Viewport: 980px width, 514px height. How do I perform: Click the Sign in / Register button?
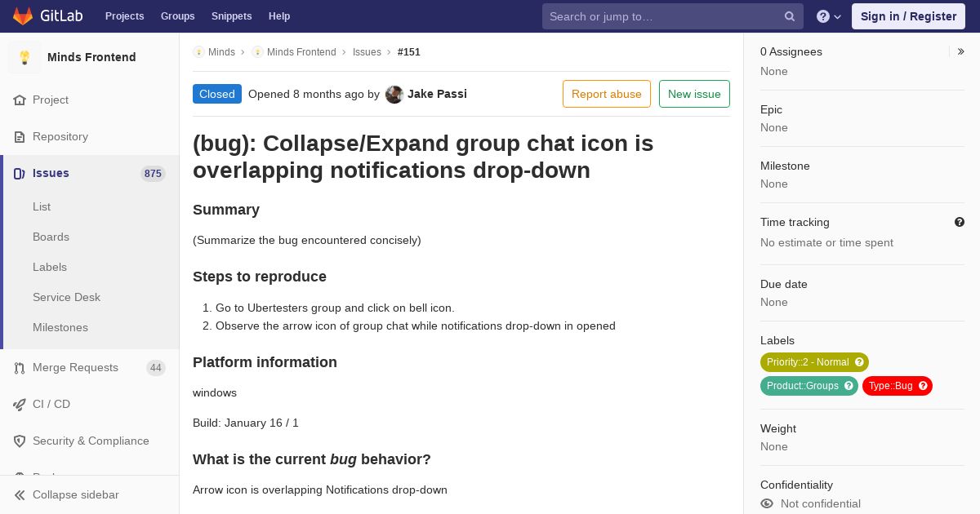point(908,16)
